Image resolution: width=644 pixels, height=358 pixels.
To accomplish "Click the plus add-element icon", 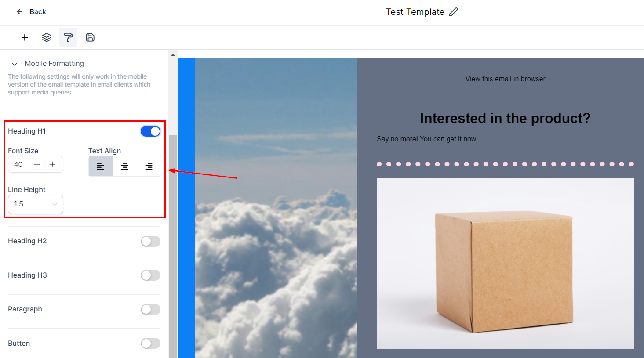I will [x=25, y=38].
